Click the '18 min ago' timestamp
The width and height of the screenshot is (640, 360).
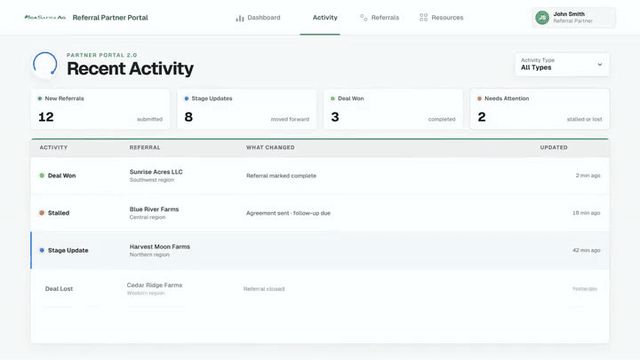pyautogui.click(x=586, y=213)
